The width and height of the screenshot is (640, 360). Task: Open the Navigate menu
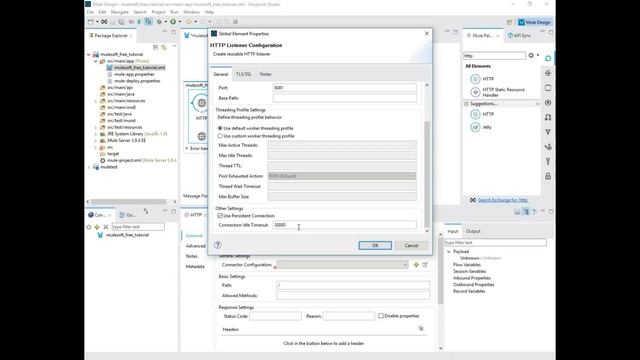pyautogui.click(x=120, y=12)
